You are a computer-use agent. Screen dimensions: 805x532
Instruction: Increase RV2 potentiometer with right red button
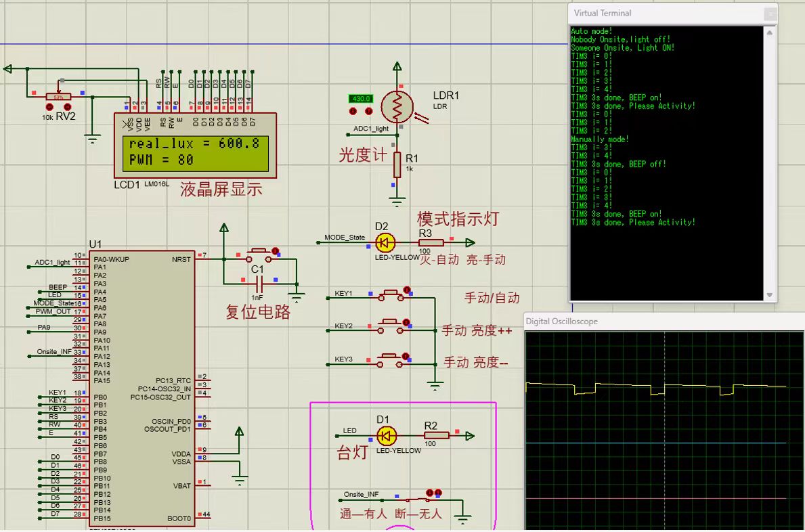point(68,107)
